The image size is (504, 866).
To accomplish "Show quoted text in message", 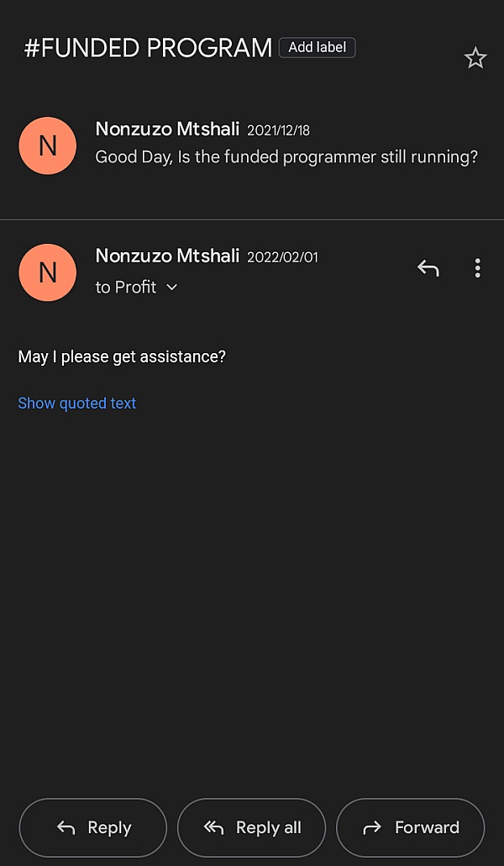I will pyautogui.click(x=77, y=404).
